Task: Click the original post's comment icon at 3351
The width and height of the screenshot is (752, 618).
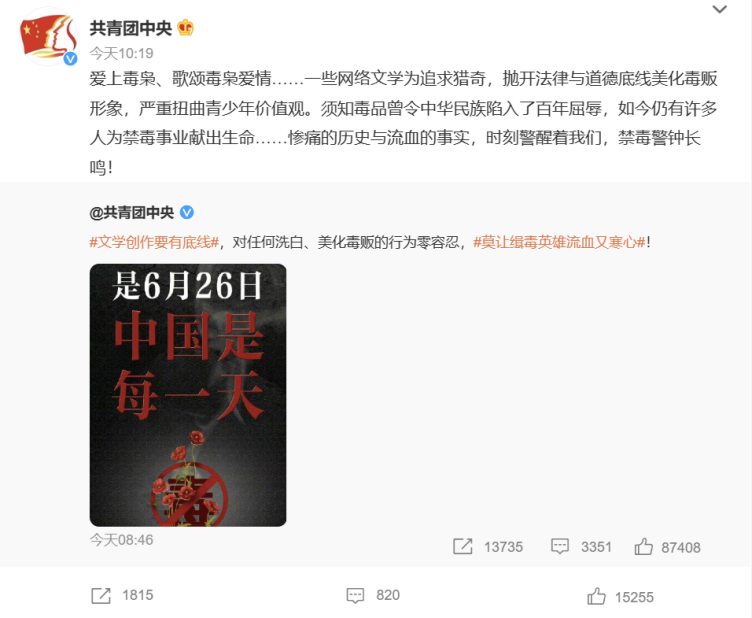Action: point(560,547)
